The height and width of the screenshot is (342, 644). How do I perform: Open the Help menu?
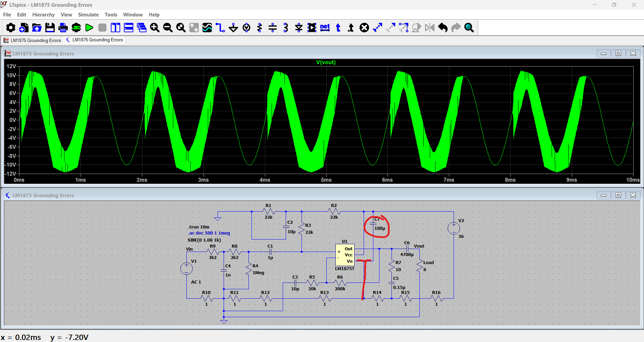point(154,15)
